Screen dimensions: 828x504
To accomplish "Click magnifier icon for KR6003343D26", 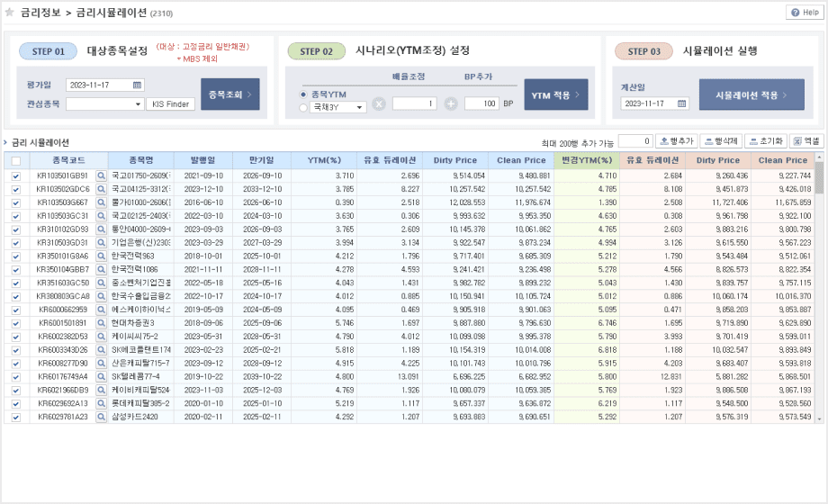I will coord(101,350).
